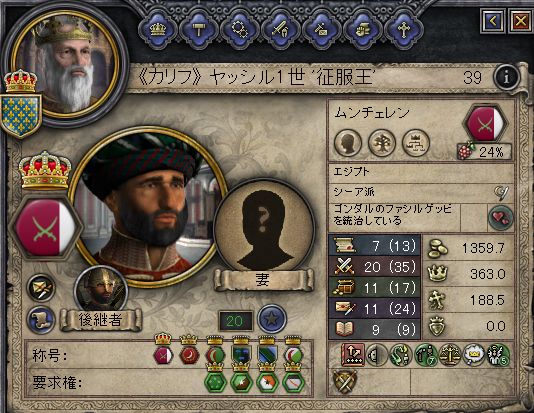Click the large red crossed-sabres hexagon shield
Screen dimensions: 534x413
pos(46,227)
